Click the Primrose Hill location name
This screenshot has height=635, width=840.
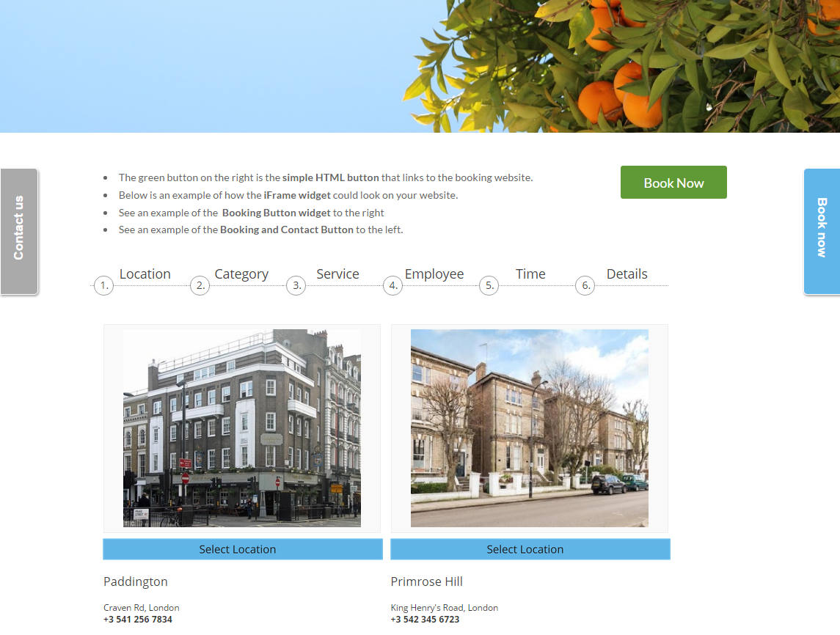pos(426,581)
